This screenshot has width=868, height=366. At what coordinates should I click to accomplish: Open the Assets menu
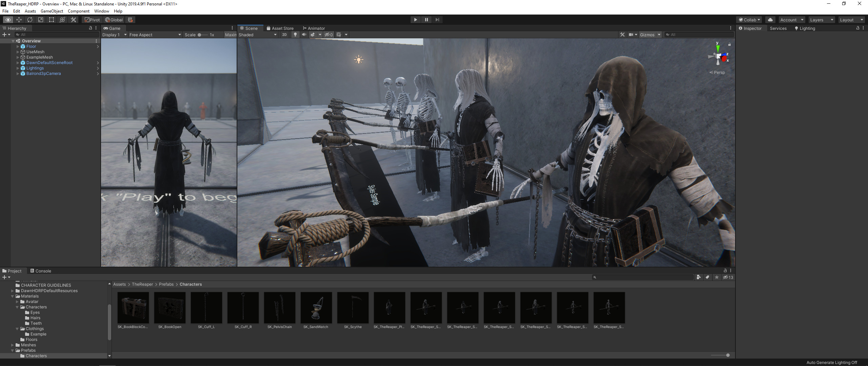click(30, 11)
